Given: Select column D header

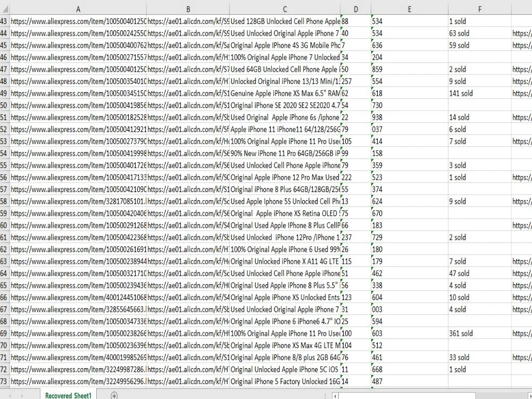Looking at the screenshot, I should coord(355,9).
